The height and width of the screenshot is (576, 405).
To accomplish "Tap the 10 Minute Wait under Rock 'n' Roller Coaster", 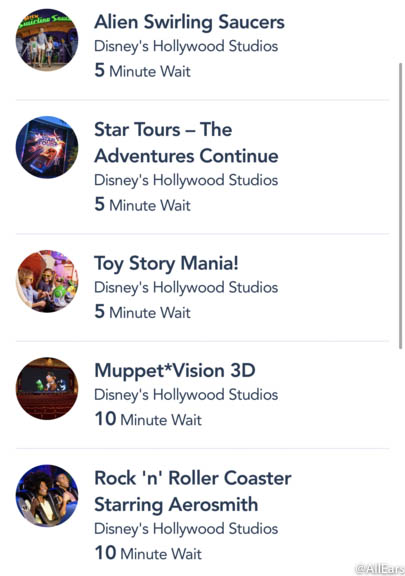I will 148,553.
